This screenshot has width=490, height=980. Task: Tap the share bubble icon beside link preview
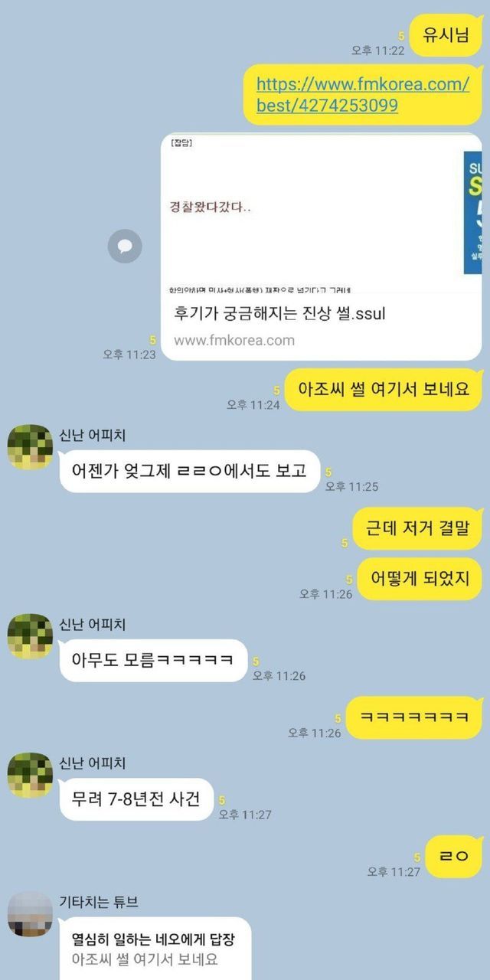[125, 247]
